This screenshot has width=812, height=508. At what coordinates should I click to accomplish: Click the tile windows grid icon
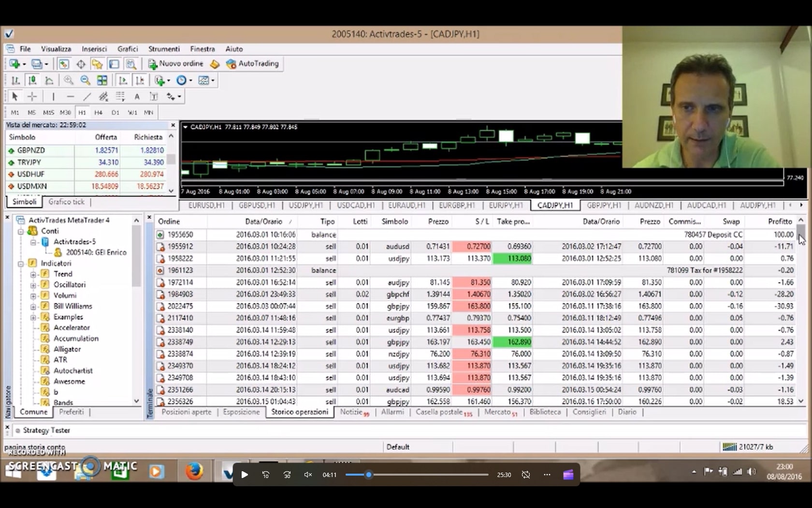click(102, 80)
